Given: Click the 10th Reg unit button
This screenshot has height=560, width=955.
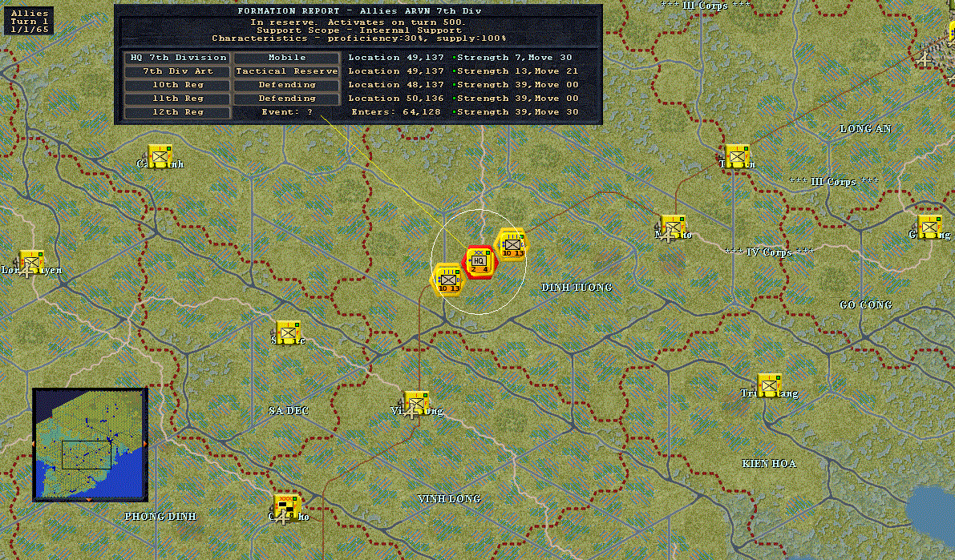Looking at the screenshot, I should pyautogui.click(x=177, y=85).
